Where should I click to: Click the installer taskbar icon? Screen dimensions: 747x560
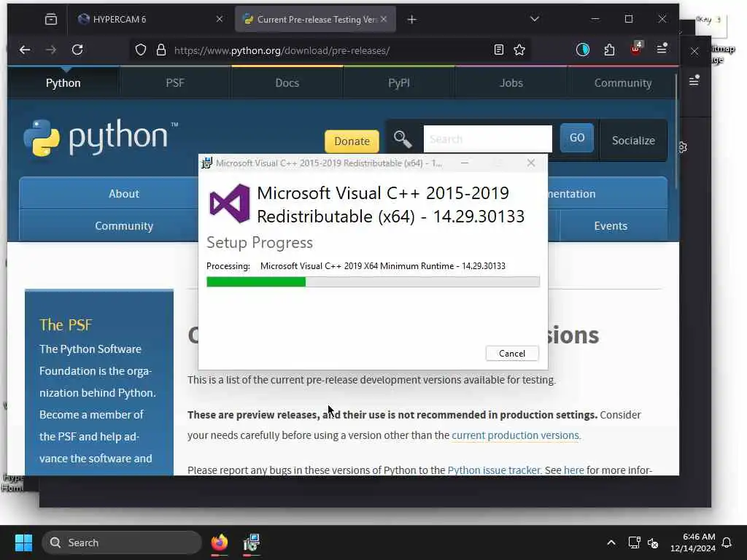click(x=251, y=542)
